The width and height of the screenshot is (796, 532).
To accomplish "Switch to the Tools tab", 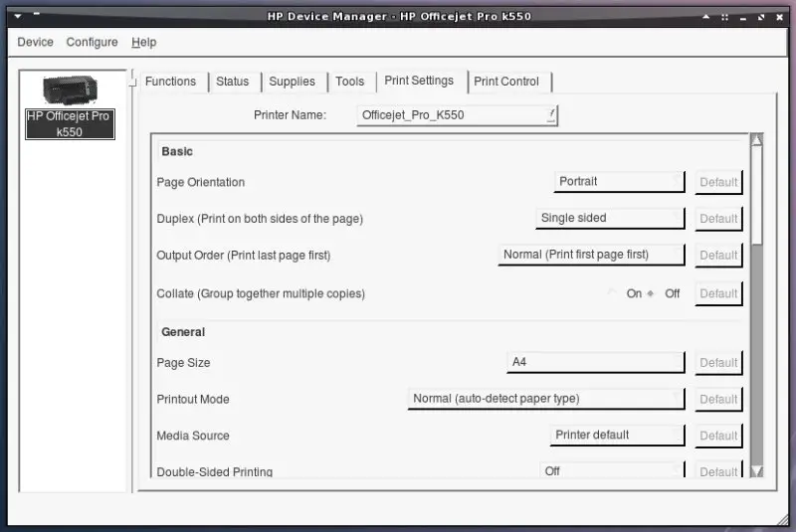I will point(350,82).
